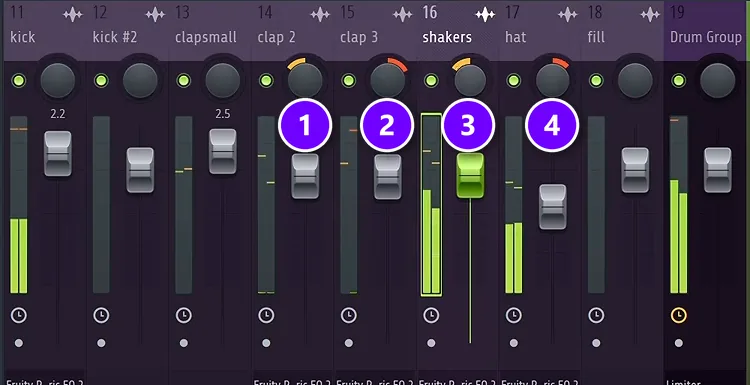Mute the Drum Group track with its green LED
The width and height of the screenshot is (750, 385).
(x=679, y=80)
